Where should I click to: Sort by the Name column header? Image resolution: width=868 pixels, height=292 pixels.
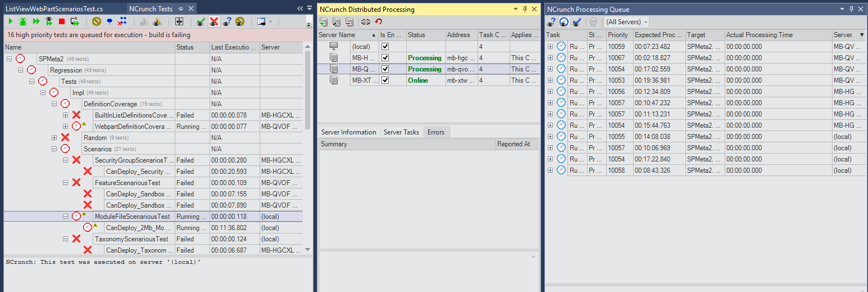[89, 47]
